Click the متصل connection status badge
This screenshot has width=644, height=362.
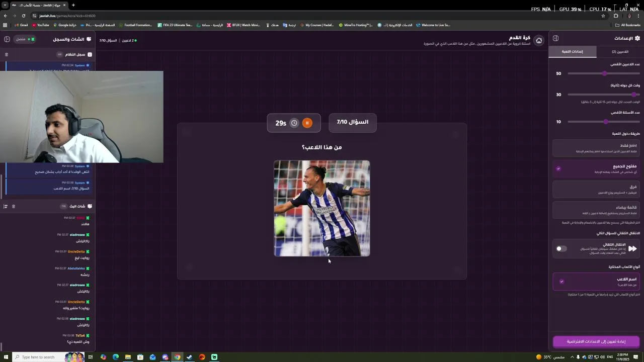pos(24,39)
